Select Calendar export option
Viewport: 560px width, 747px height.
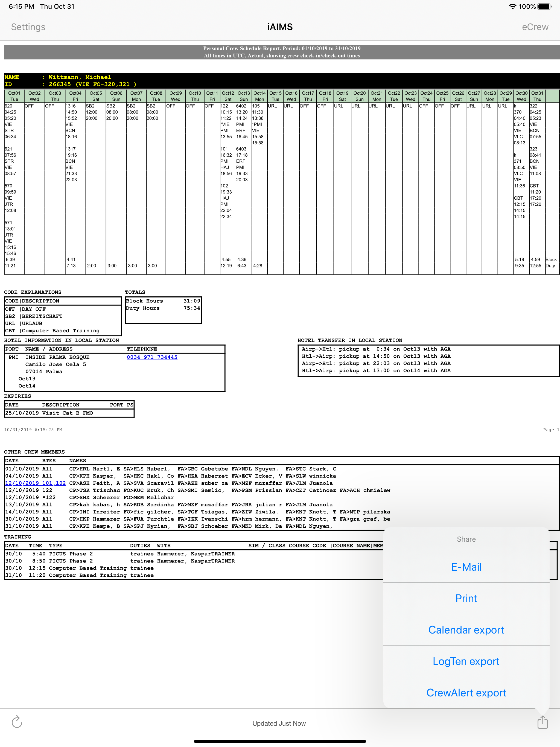coord(466,630)
